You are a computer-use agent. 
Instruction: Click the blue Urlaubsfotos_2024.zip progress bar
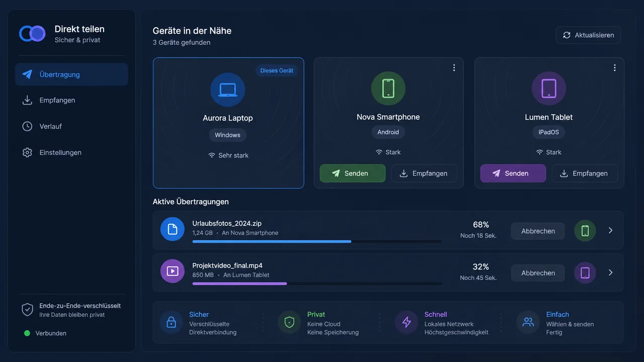[x=317, y=241]
